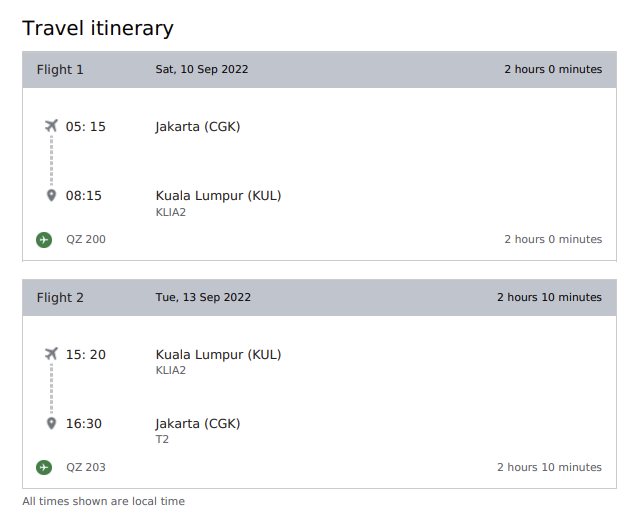Click Kuala Lumpur (KUL) departure in Flight 2
This screenshot has height=519, width=635.
[x=218, y=354]
